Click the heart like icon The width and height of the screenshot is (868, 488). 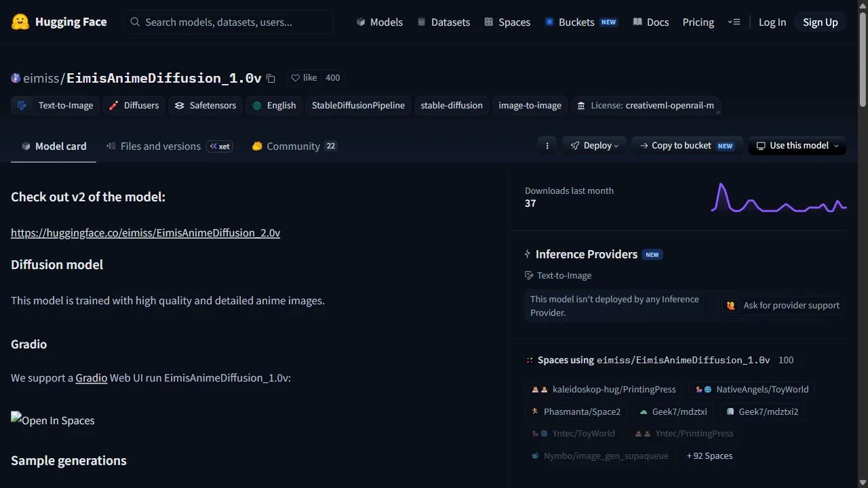295,78
